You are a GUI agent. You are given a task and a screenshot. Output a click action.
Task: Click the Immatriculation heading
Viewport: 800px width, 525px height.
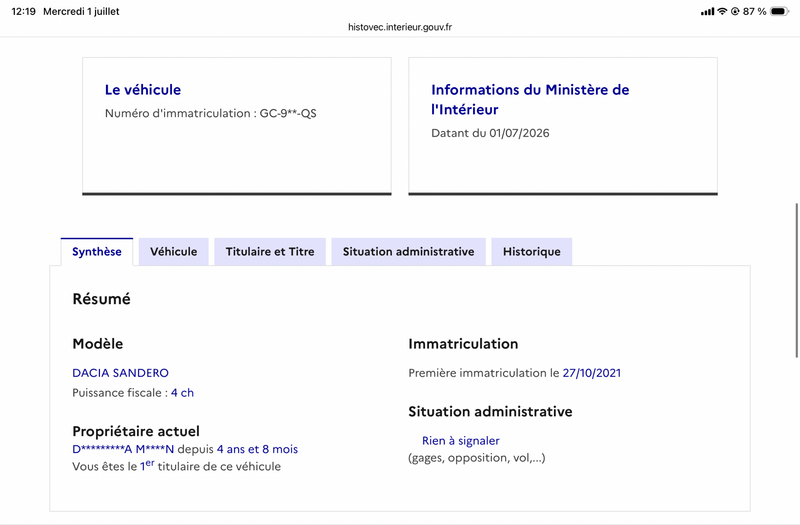463,344
